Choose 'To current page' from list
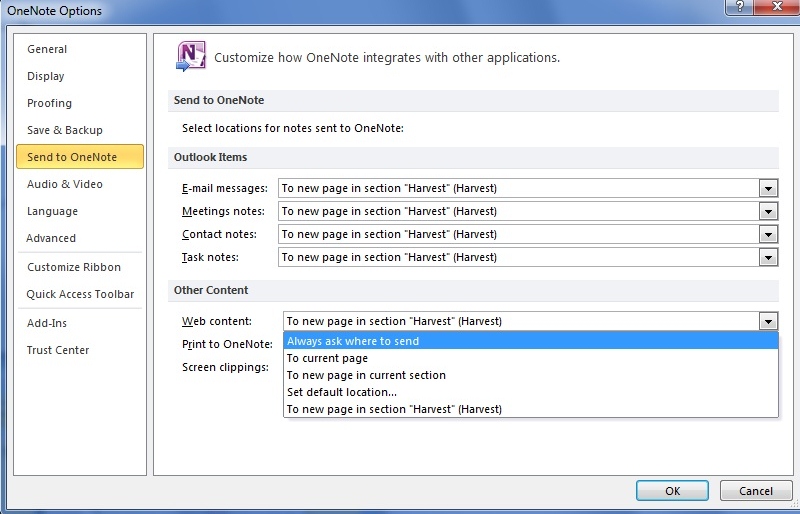Screen dimensions: 800x514 [531, 358]
